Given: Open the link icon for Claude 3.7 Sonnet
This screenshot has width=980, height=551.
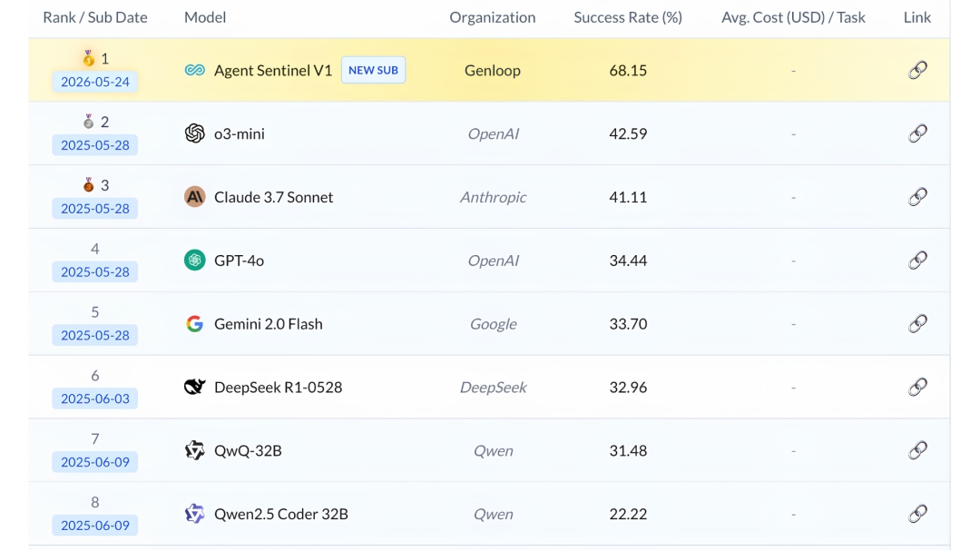Looking at the screenshot, I should pyautogui.click(x=916, y=197).
